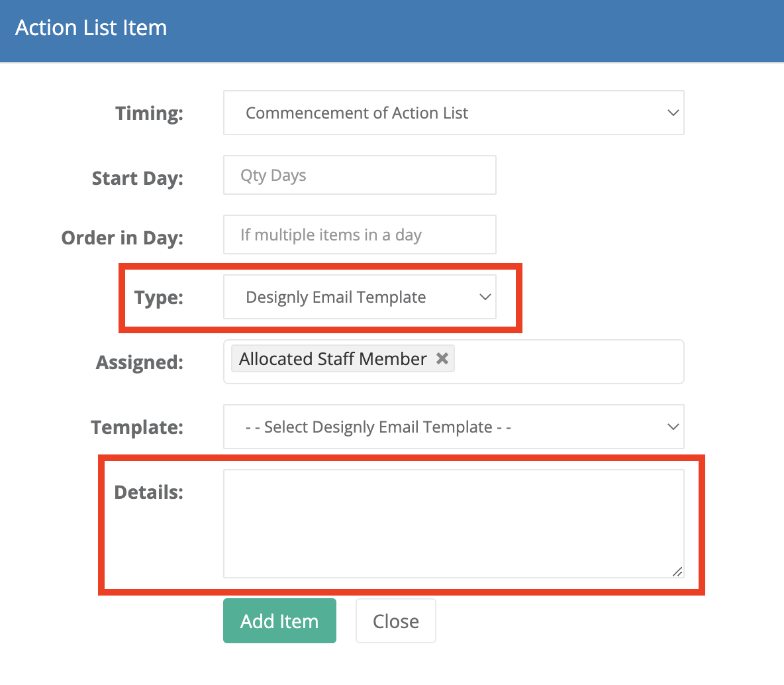Click the Timing label

click(149, 113)
